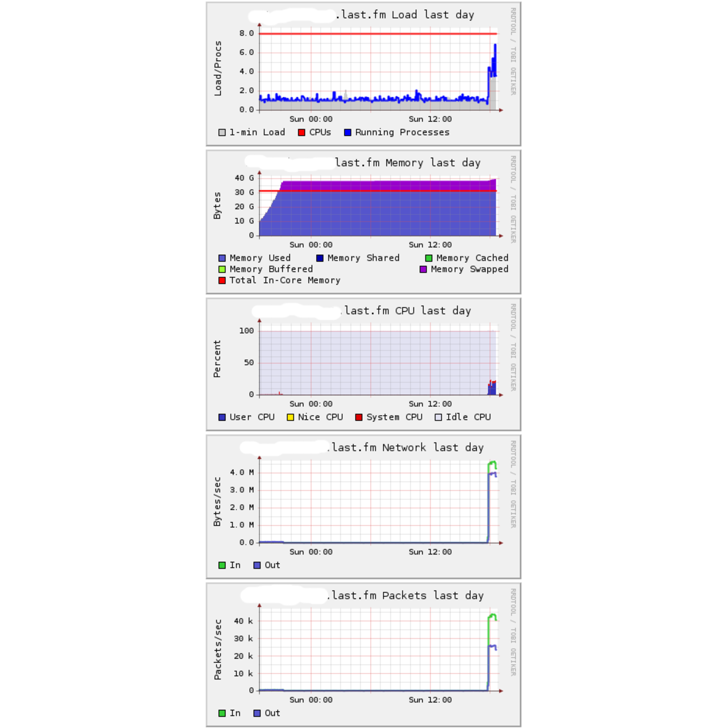This screenshot has height=728, width=728.
Task: Click the Packets last day graph title
Action: [407, 595]
